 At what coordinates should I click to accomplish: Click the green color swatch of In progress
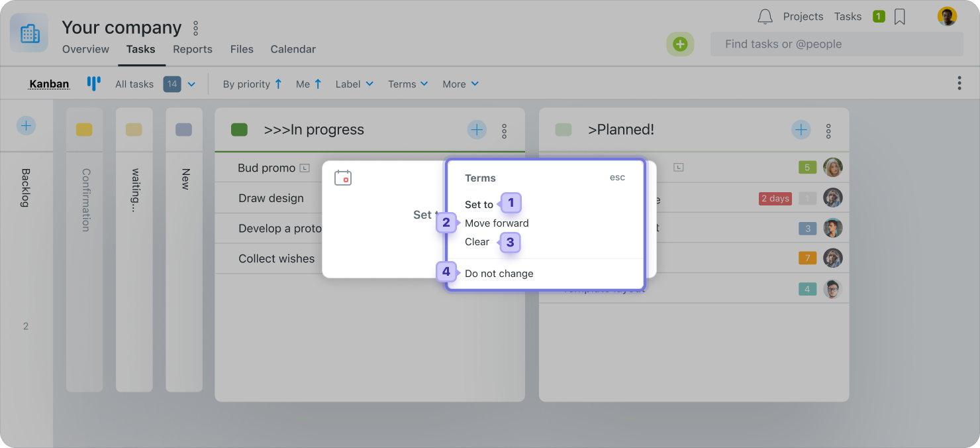click(239, 129)
